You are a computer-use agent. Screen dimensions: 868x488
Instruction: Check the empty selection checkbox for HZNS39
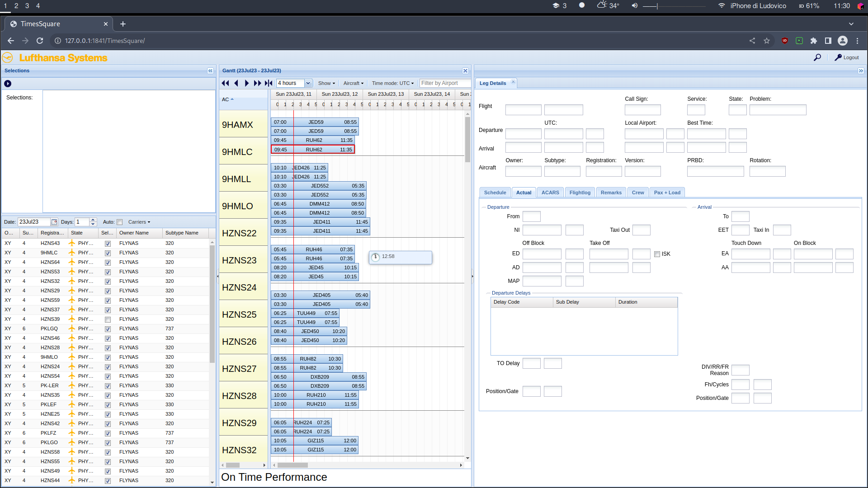tap(108, 319)
